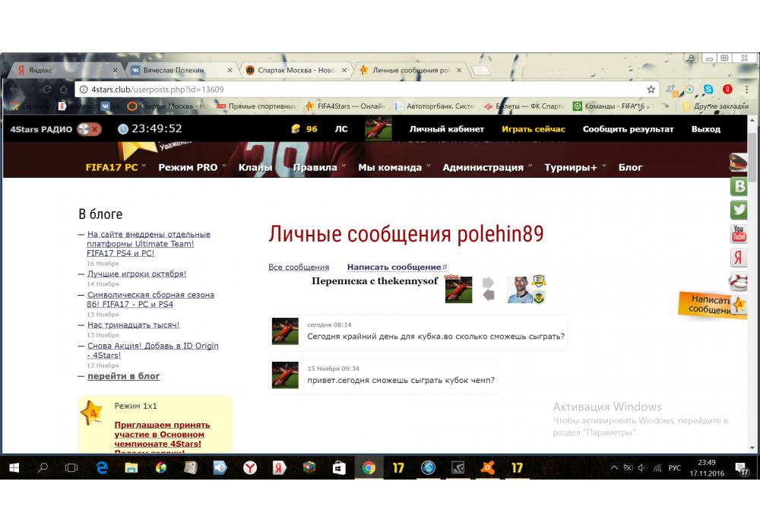Viewport: 760px width, 532px height.
Task: Toggle the 4Stars RADIO player switch
Action: pyautogui.click(x=89, y=129)
